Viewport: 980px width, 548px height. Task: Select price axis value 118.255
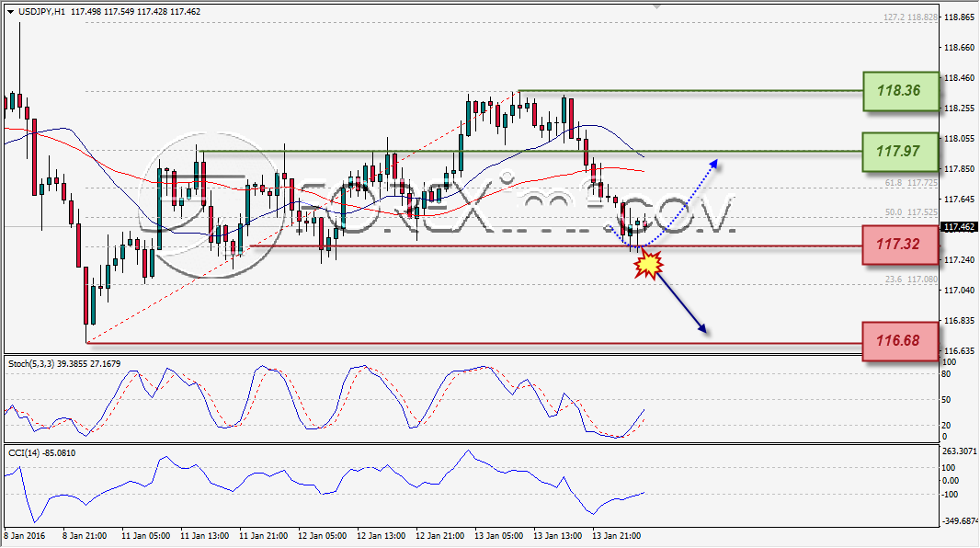pyautogui.click(x=959, y=108)
